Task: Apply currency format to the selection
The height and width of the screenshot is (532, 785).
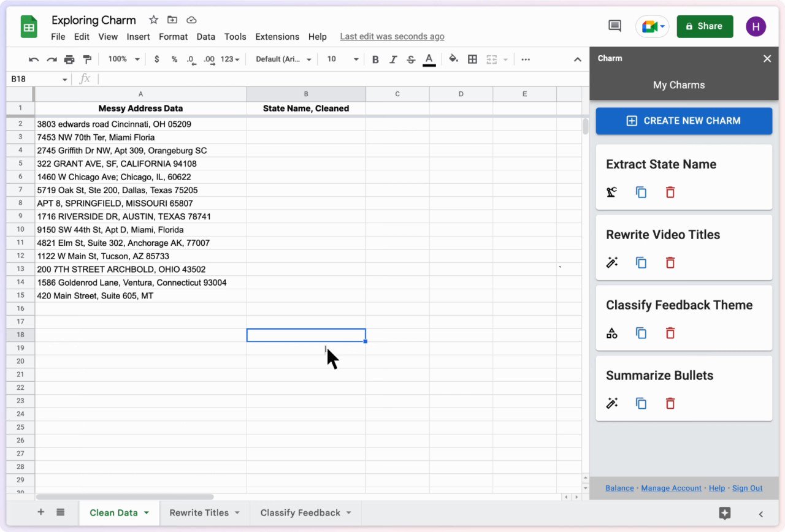Action: click(x=156, y=59)
